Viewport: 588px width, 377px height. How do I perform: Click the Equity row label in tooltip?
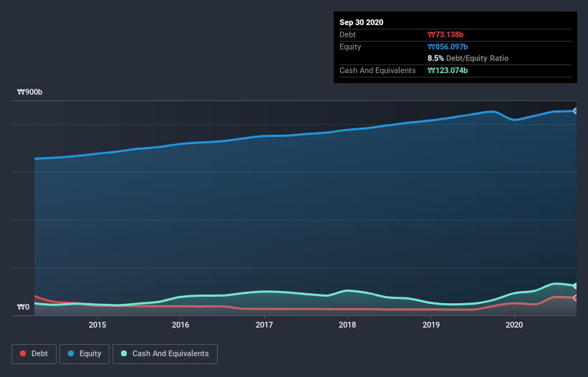tap(350, 47)
